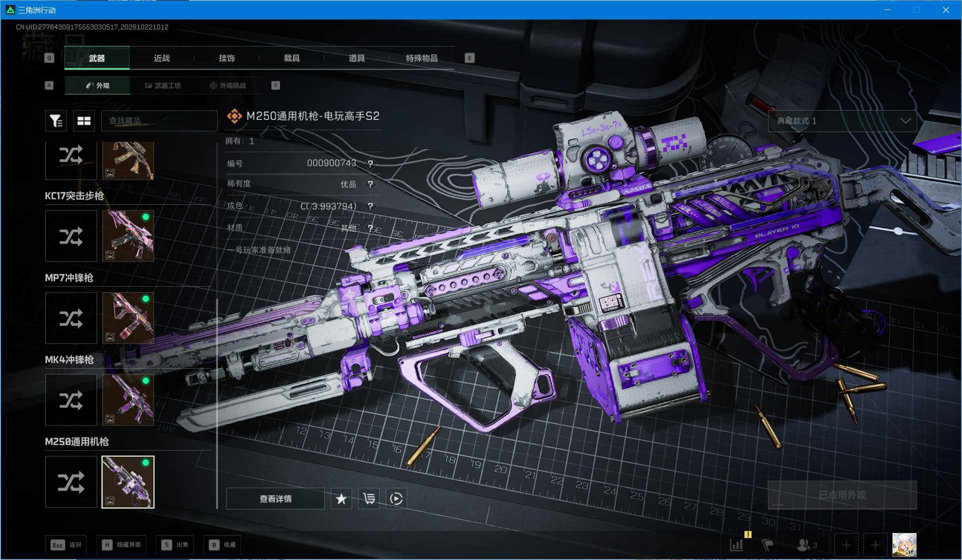
Task: Click the 已应用外观 button
Action: point(842,495)
